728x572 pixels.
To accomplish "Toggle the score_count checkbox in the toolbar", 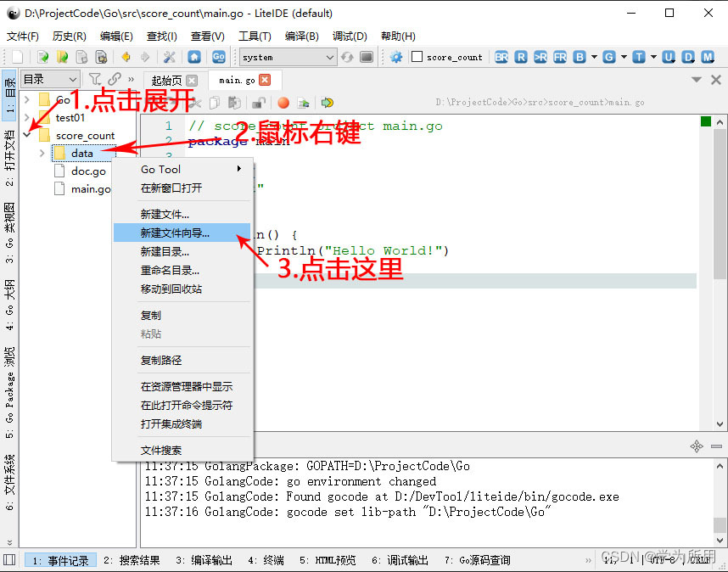I will [x=418, y=57].
